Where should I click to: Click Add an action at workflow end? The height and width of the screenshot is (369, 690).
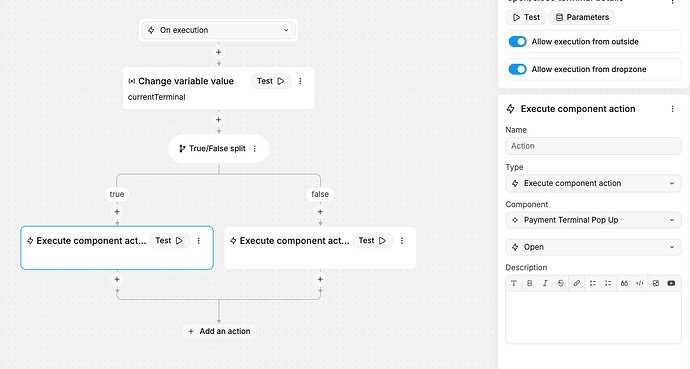click(219, 331)
